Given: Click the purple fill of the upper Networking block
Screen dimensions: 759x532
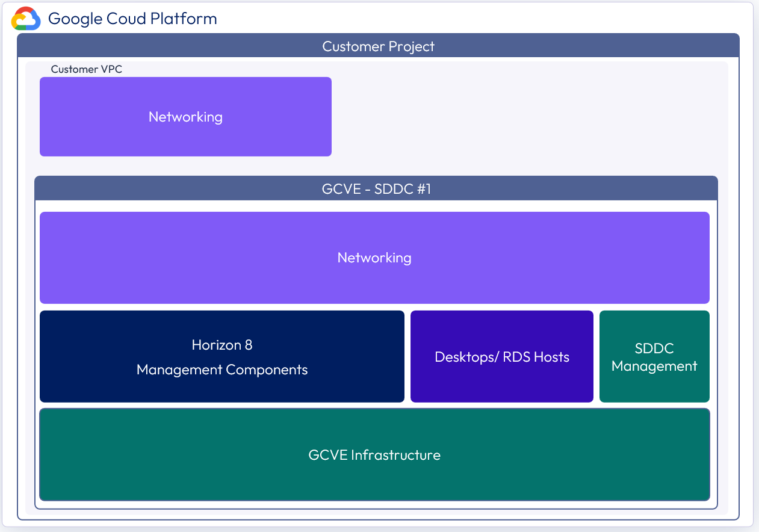Looking at the screenshot, I should (185, 116).
